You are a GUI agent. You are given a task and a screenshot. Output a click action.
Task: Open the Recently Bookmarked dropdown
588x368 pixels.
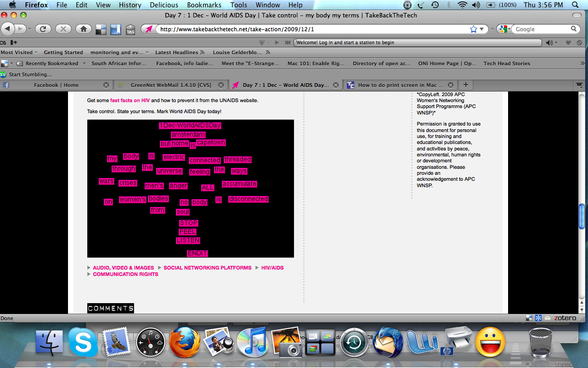point(51,63)
